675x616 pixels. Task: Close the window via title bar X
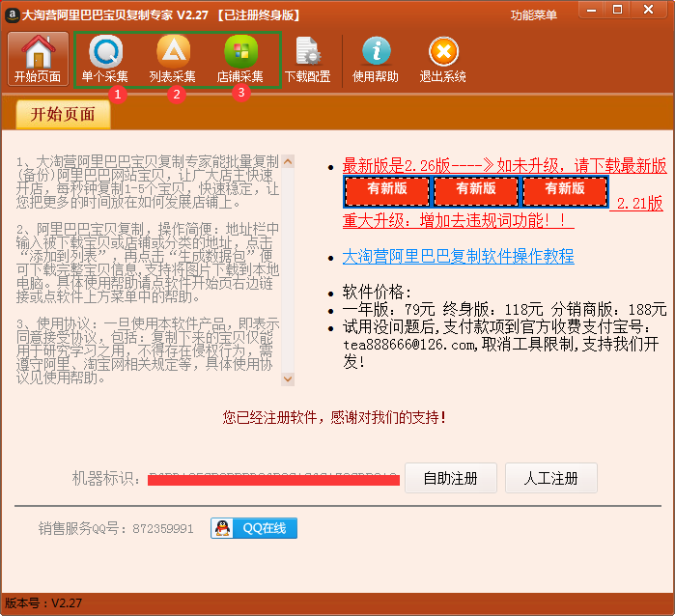point(648,10)
